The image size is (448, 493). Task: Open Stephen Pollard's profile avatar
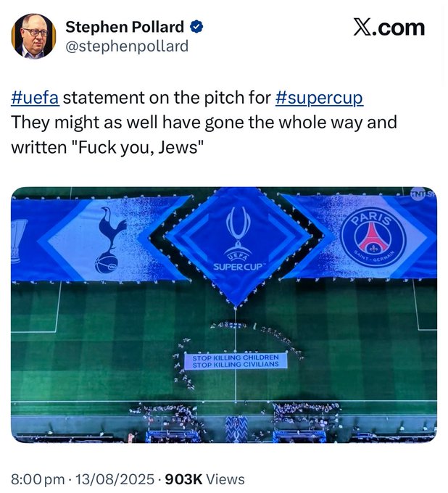click(33, 36)
